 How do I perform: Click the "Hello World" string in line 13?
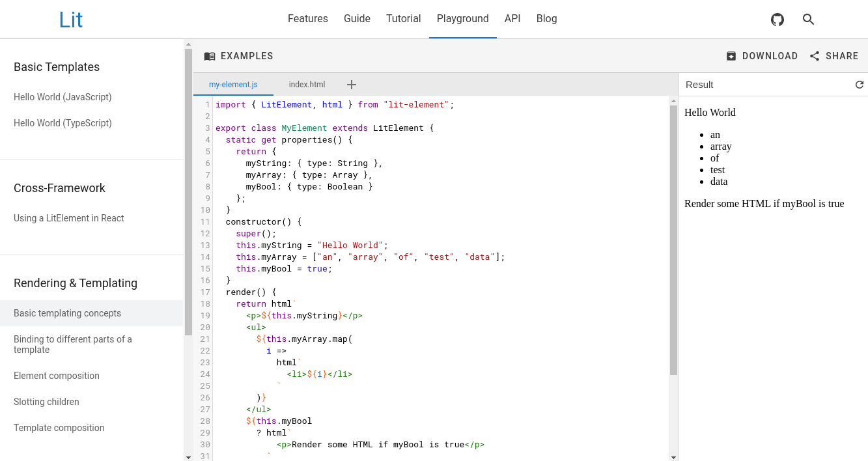pyautogui.click(x=350, y=245)
